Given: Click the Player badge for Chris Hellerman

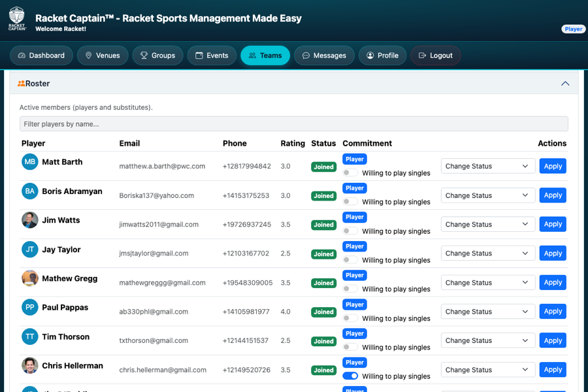Looking at the screenshot, I should click(x=354, y=363).
